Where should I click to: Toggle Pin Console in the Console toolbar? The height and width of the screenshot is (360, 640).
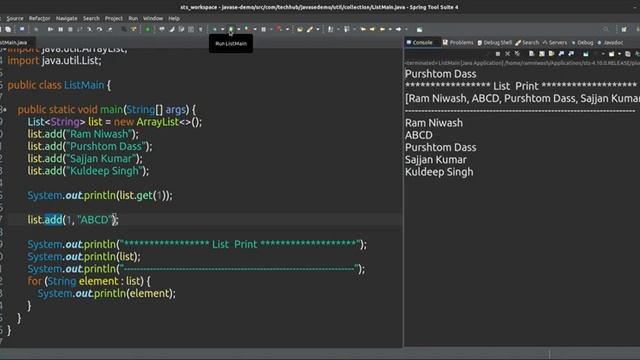point(586,54)
